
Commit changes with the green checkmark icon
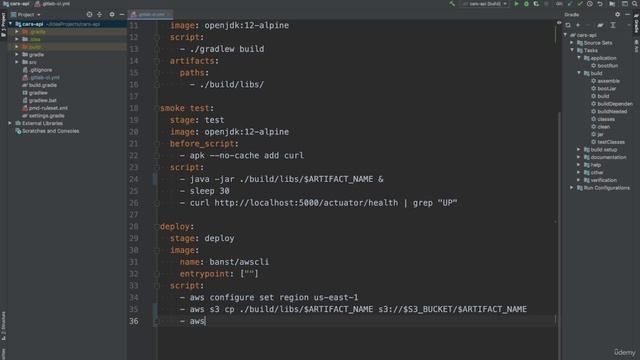[580, 4]
